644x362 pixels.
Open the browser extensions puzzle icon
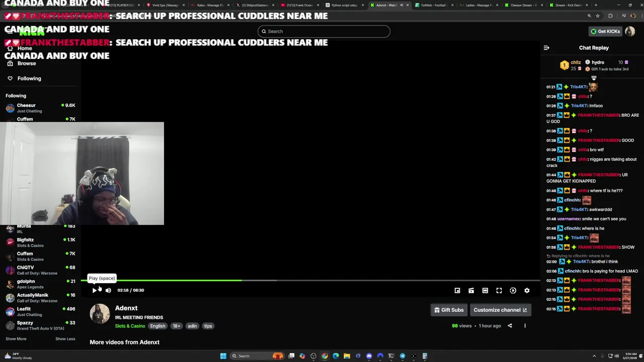point(610,16)
